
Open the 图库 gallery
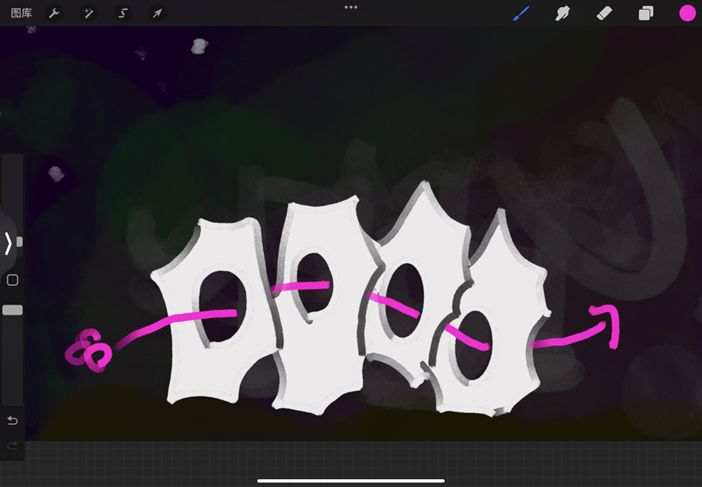(21, 13)
